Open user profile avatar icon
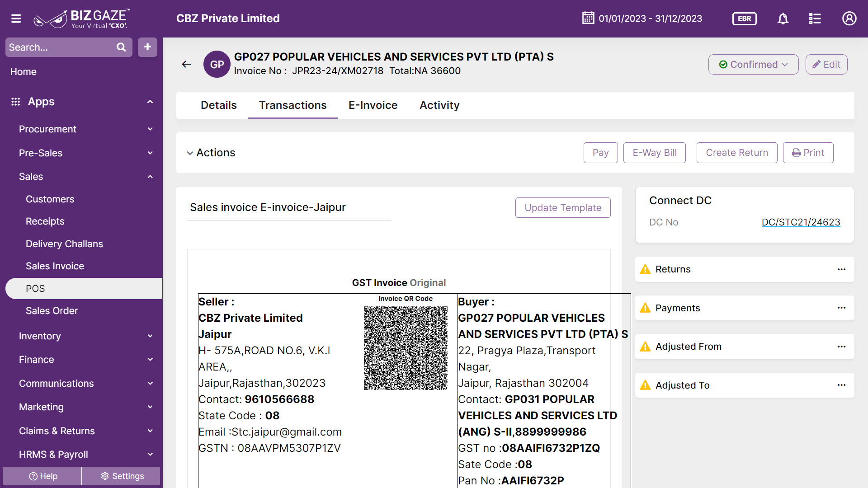Viewport: 868px width, 488px height. coord(849,19)
